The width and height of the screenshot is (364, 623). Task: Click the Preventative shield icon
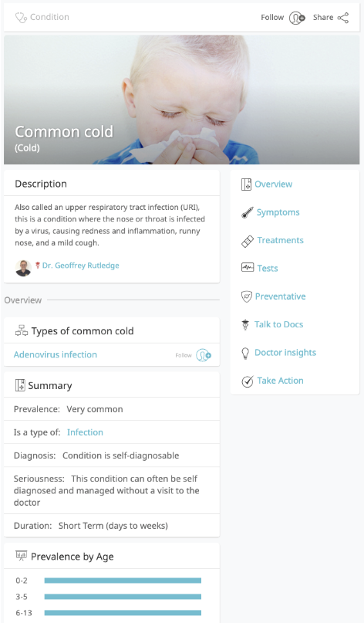[247, 296]
